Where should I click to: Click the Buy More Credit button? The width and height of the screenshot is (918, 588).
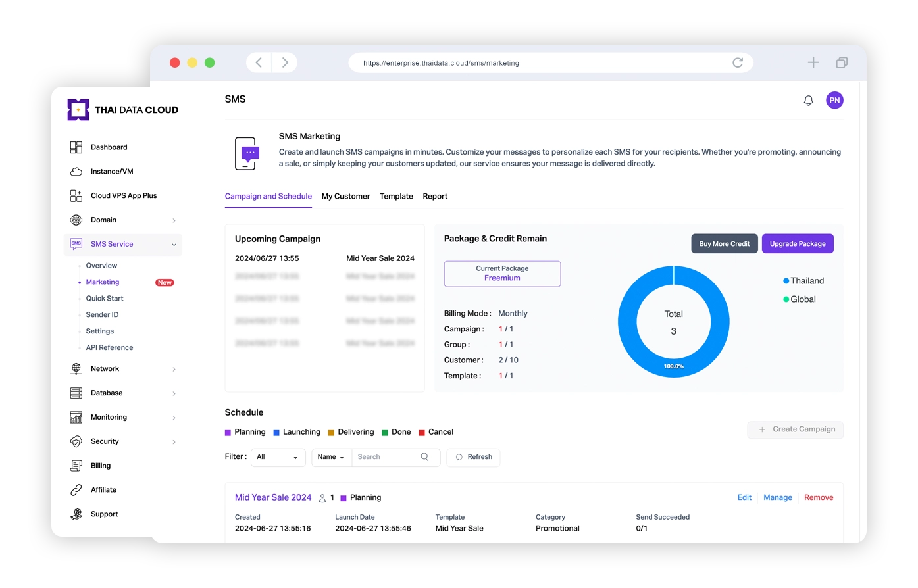(725, 244)
